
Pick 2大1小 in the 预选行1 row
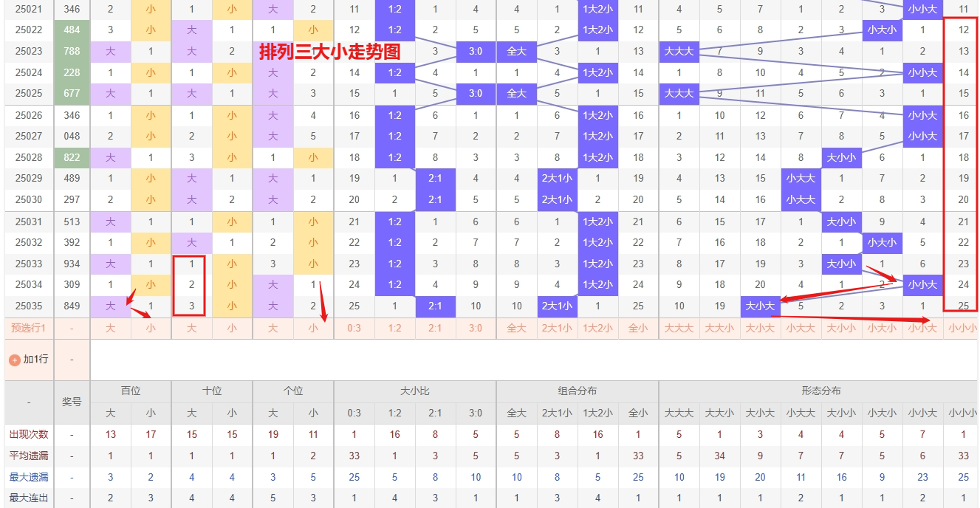558,328
